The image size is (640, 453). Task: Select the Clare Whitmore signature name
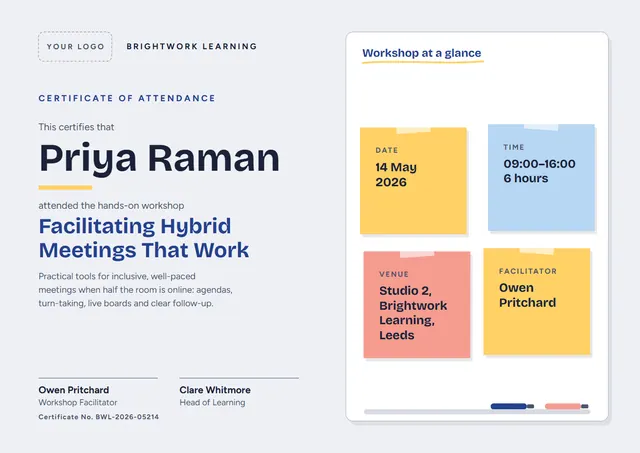tap(215, 390)
